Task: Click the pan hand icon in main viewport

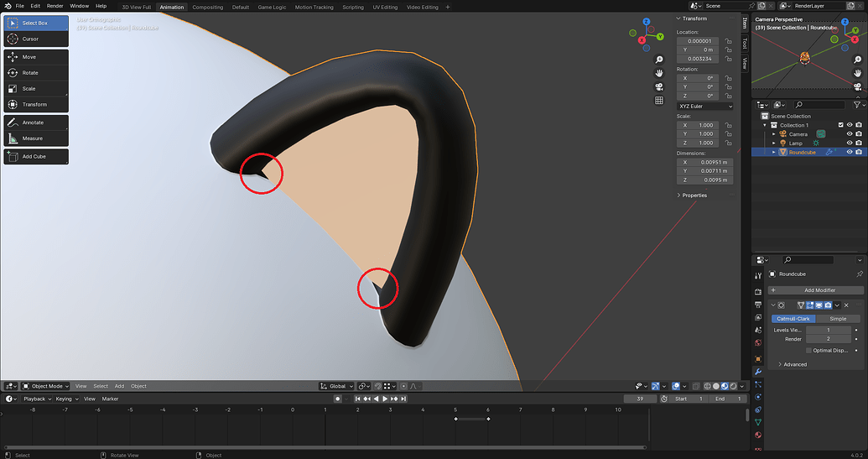Action: coord(658,73)
